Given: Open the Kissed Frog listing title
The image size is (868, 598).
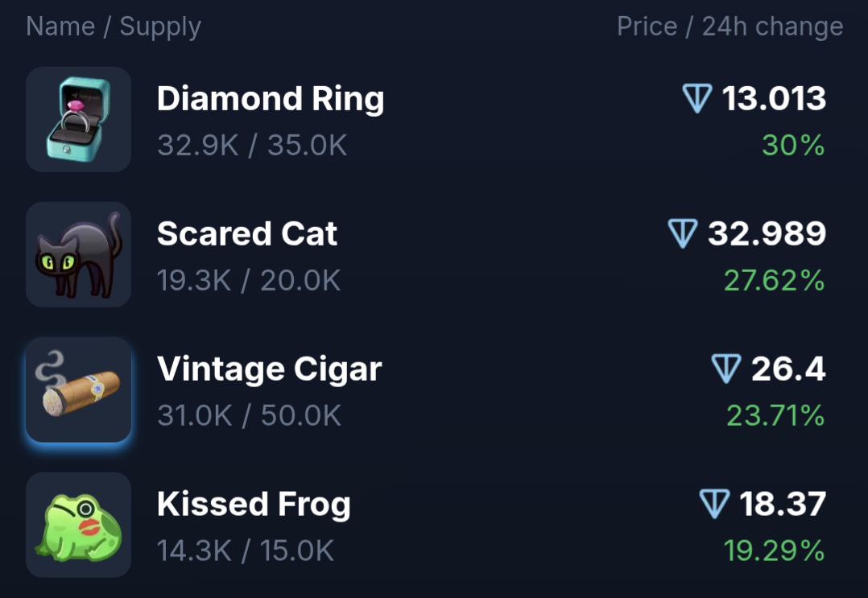Looking at the screenshot, I should click(x=254, y=505).
